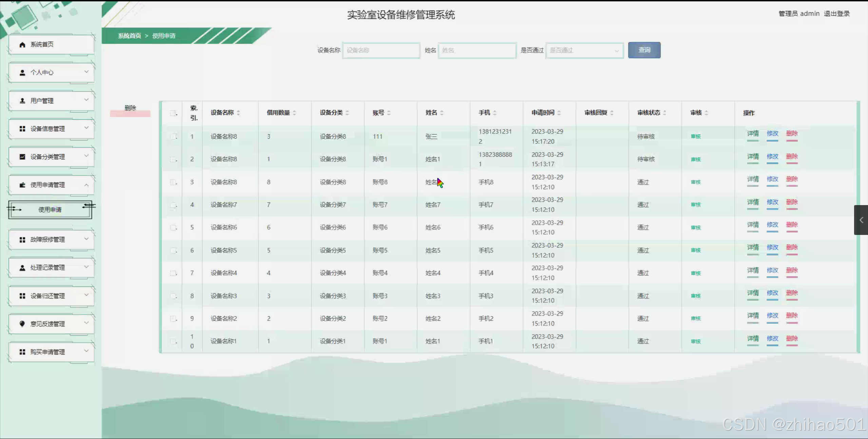Check the checkbox for row 5 设备名称6
868x439 pixels.
(x=173, y=227)
